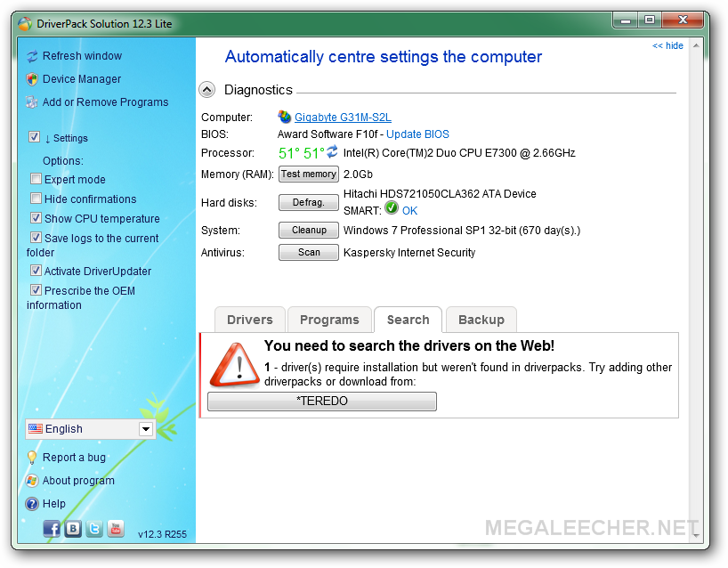Switch to the Drivers tab
Image resolution: width=728 pixels, height=568 pixels.
[250, 320]
